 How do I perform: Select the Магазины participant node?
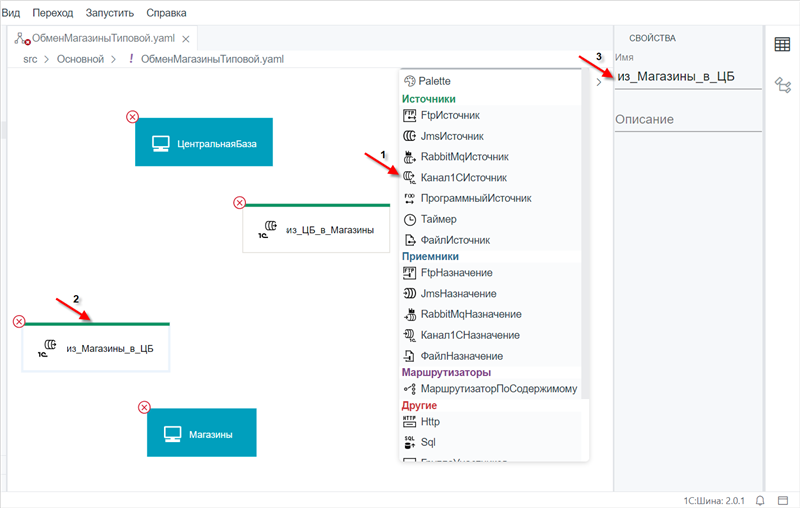coord(202,433)
